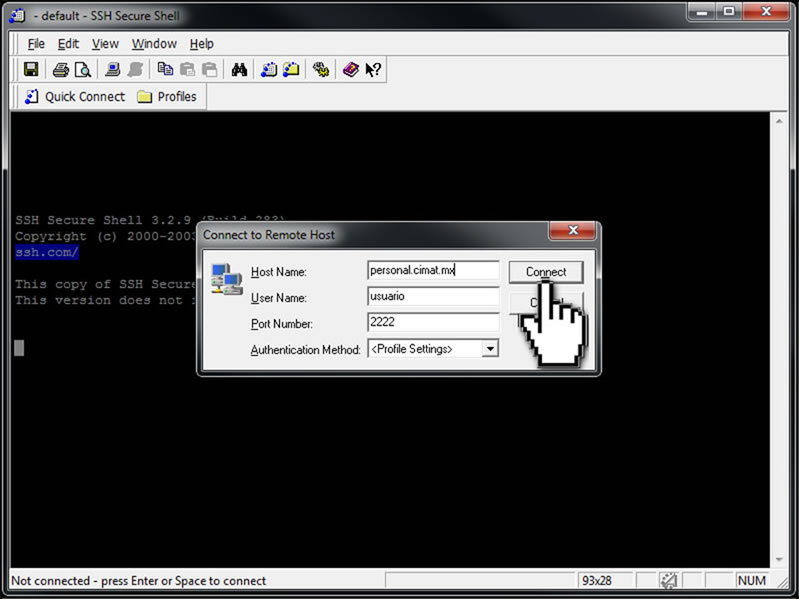The width and height of the screenshot is (800, 600).
Task: Click the NUM indicator in status bar
Action: point(752,581)
